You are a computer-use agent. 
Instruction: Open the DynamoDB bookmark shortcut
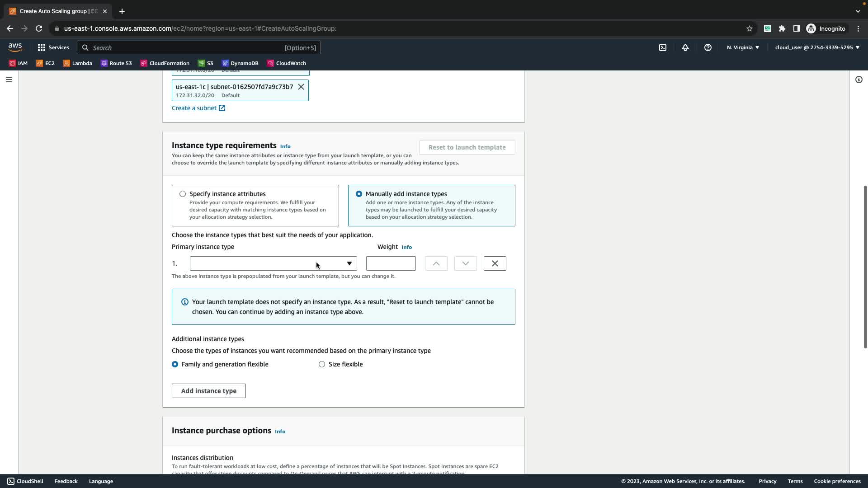pos(240,63)
